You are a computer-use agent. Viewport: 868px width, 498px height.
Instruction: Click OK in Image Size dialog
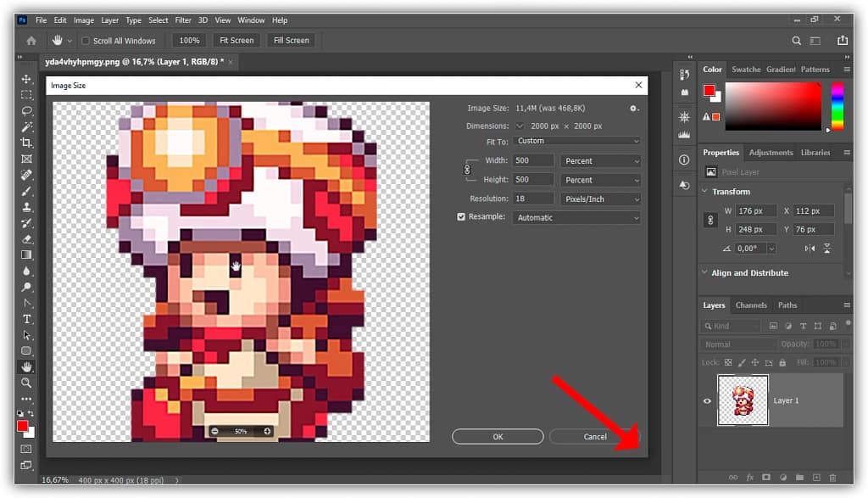[498, 437]
